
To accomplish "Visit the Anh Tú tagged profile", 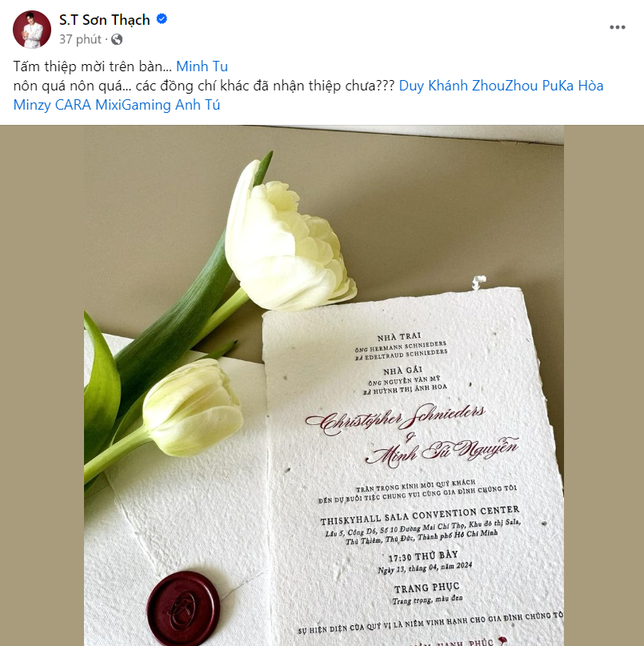I will [198, 104].
